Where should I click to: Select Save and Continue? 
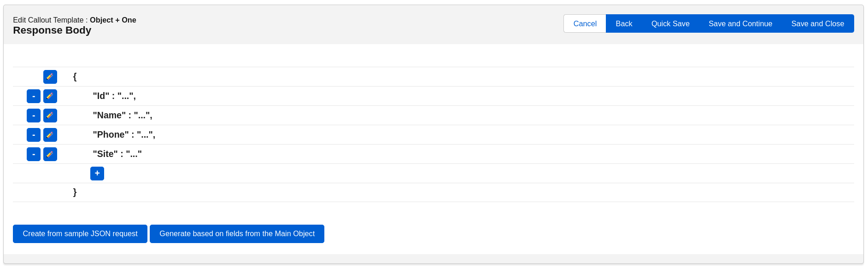pos(740,23)
